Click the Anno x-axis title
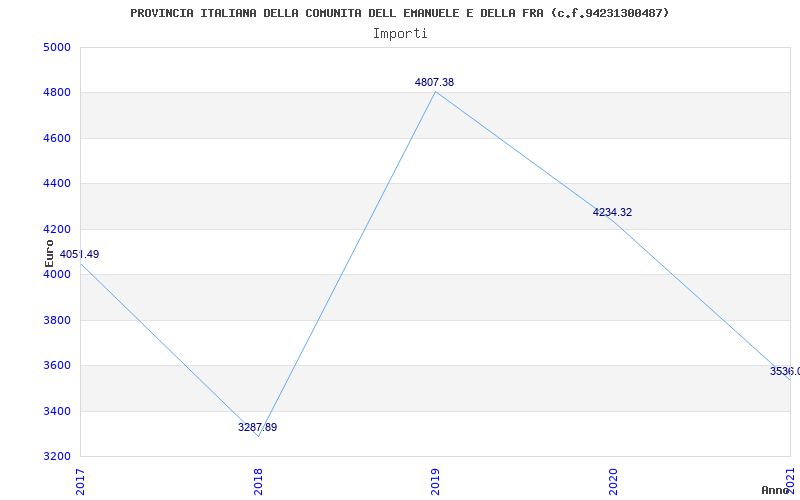The image size is (800, 500). pos(775,490)
